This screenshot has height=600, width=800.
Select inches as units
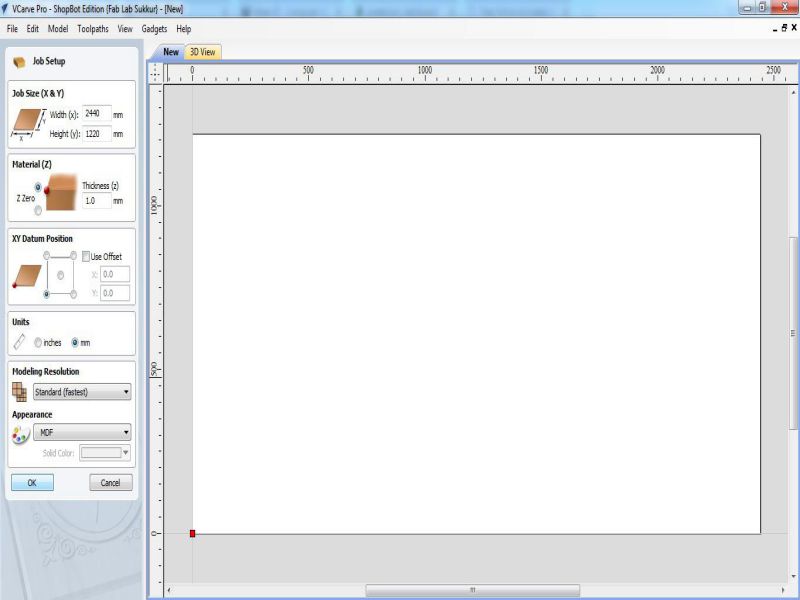point(38,343)
